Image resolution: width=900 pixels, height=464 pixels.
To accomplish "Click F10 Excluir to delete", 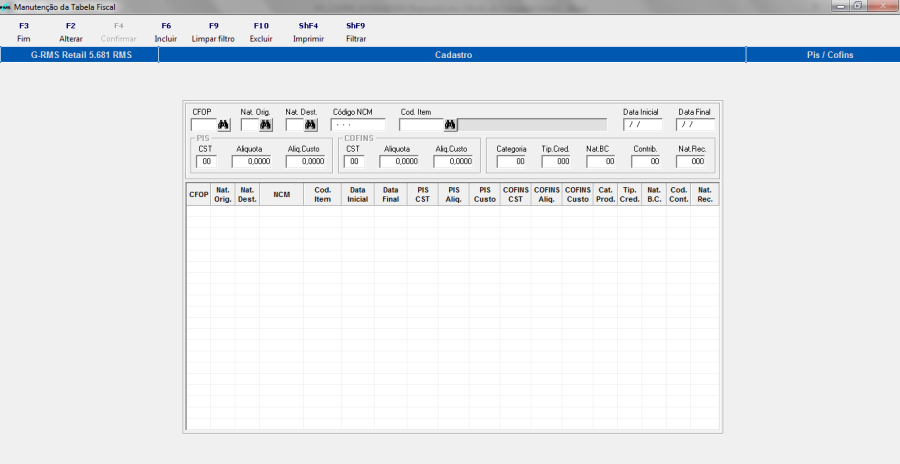I will (261, 32).
